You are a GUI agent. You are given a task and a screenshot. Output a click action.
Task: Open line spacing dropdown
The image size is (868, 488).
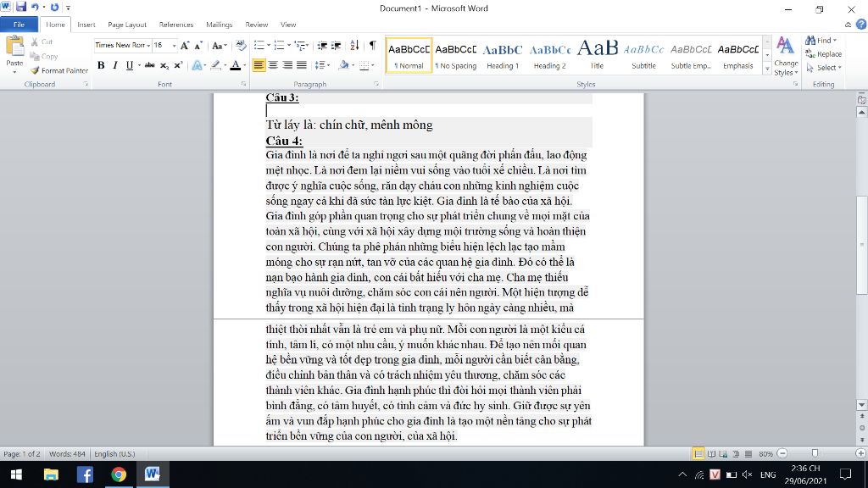(322, 65)
